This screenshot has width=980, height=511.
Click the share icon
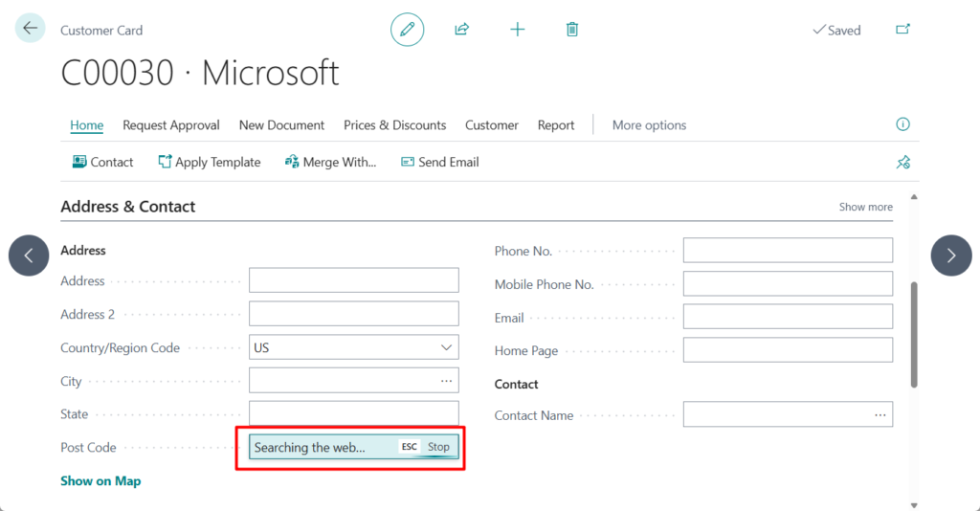pos(462,30)
